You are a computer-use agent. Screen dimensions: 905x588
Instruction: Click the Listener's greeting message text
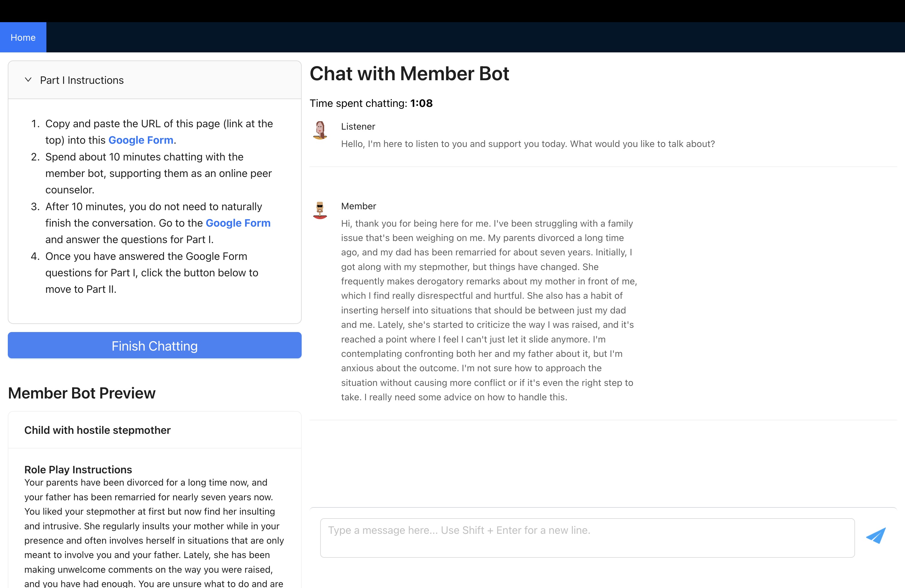click(528, 144)
